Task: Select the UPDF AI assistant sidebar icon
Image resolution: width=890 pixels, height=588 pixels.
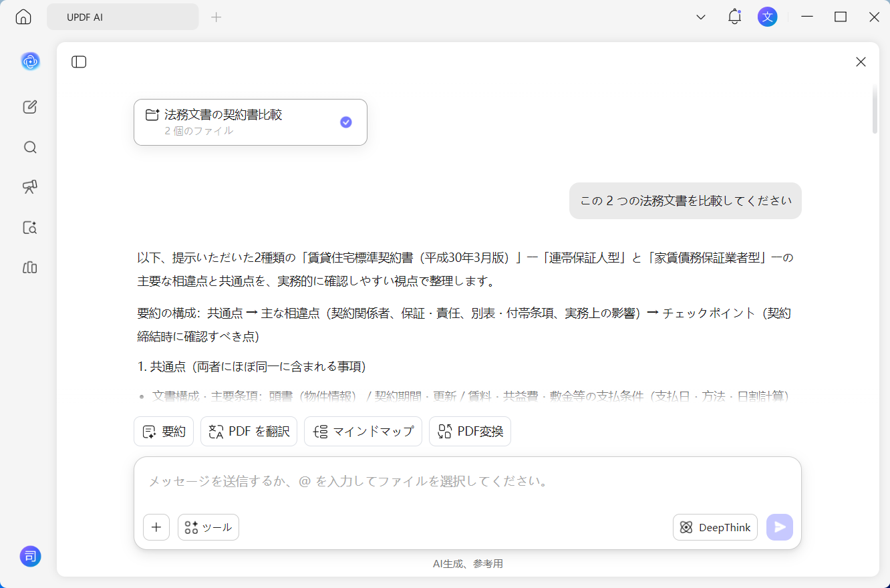Action: 30,61
